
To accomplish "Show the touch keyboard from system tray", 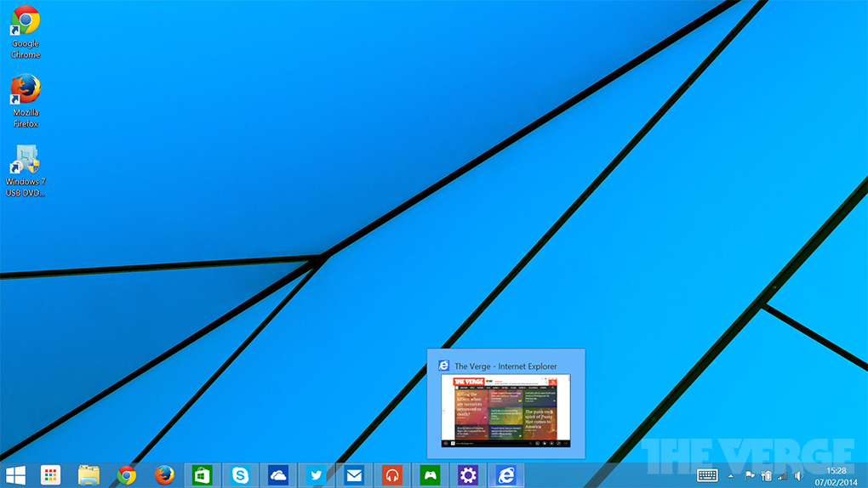I will 707,475.
